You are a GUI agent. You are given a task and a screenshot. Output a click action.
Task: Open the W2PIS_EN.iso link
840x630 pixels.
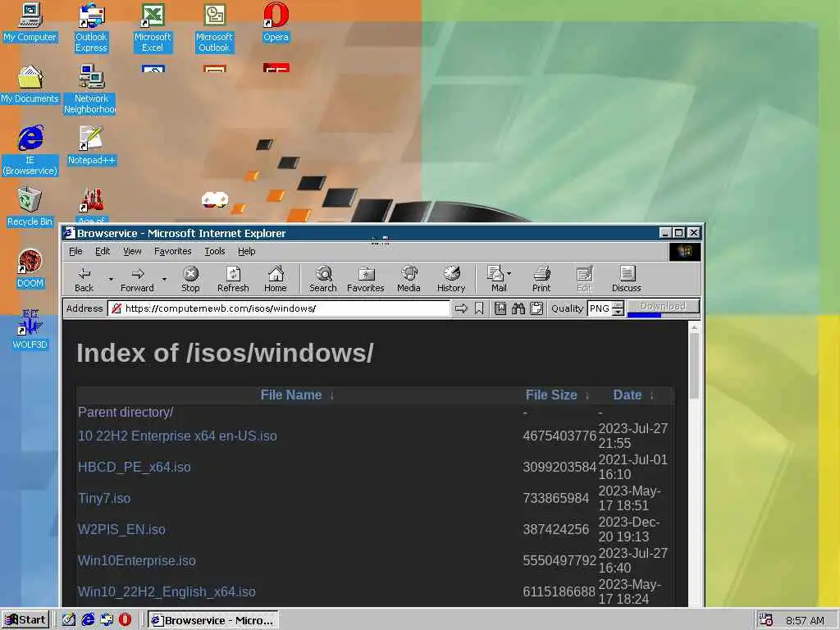[121, 529]
